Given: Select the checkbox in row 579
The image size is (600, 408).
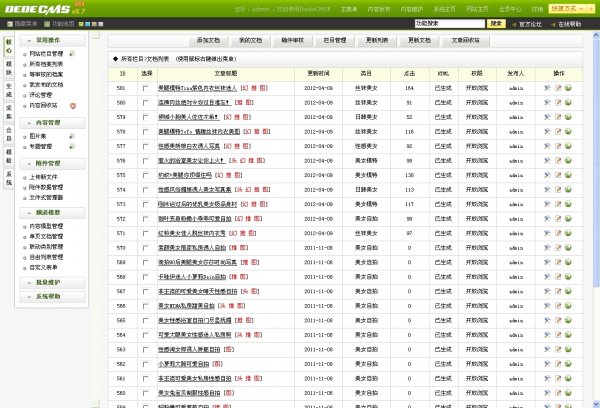Looking at the screenshot, I should 145,118.
